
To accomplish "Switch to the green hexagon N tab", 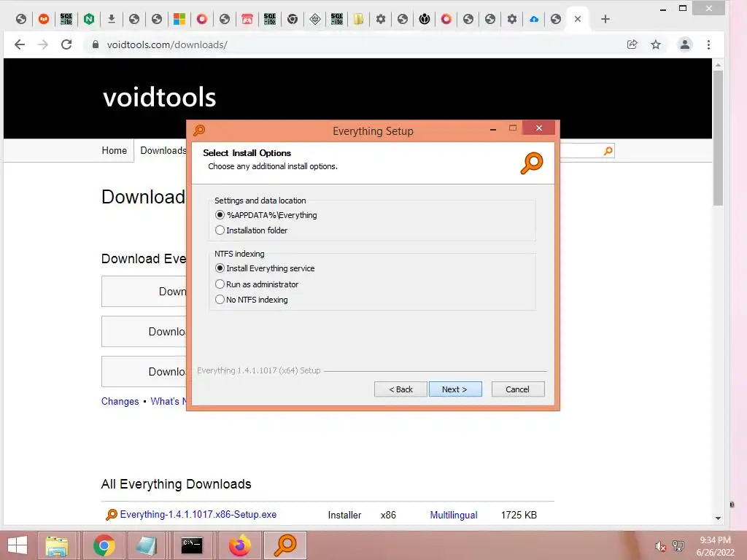I will pos(89,19).
